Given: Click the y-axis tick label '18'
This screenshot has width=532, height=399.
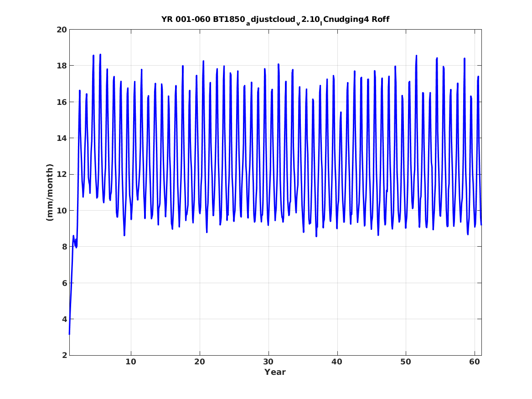Looking at the screenshot, I should coord(62,66).
